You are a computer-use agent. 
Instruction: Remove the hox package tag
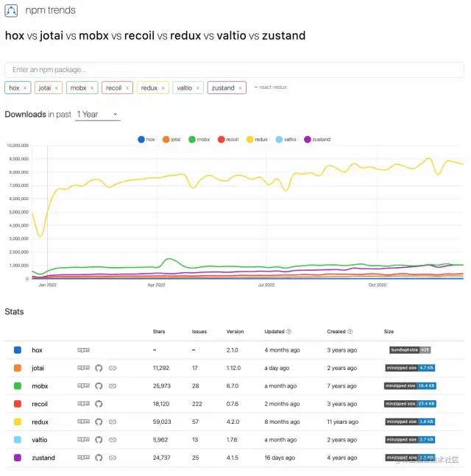click(25, 88)
